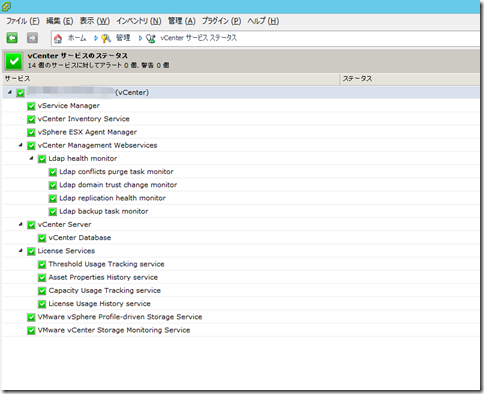Go back with the green arrow

tap(12, 38)
